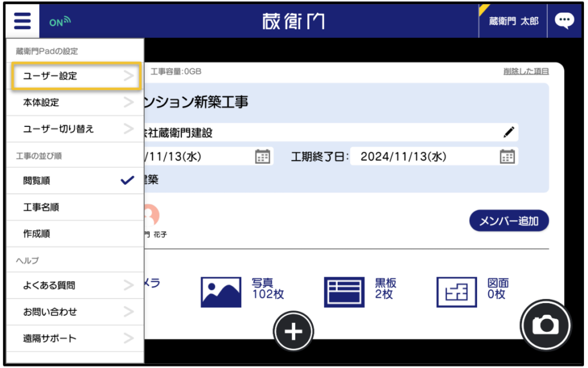588x368 pixels.
Task: Open the 黒板 blackboard icon
Action: pyautogui.click(x=344, y=292)
